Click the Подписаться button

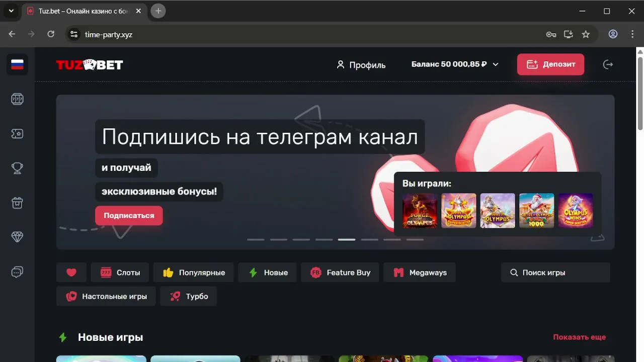(x=129, y=215)
